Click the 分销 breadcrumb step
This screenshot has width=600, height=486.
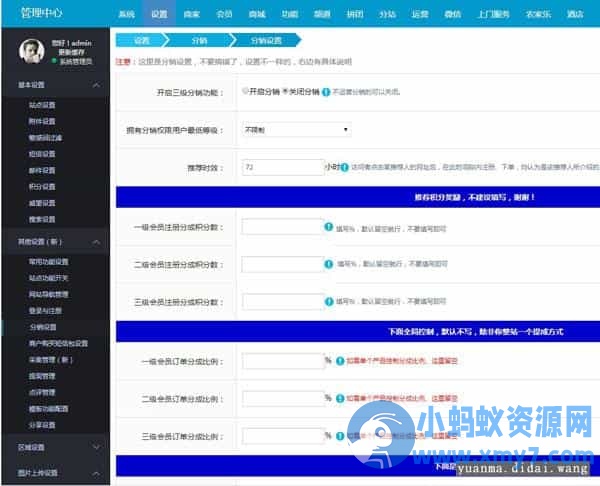(199, 40)
